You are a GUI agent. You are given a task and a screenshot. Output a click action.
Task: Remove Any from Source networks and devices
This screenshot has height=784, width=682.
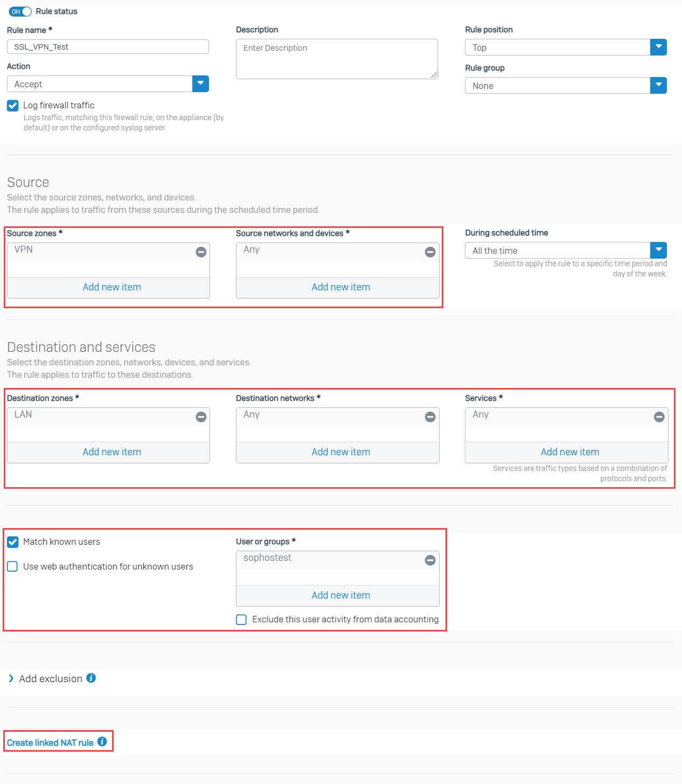(x=430, y=251)
